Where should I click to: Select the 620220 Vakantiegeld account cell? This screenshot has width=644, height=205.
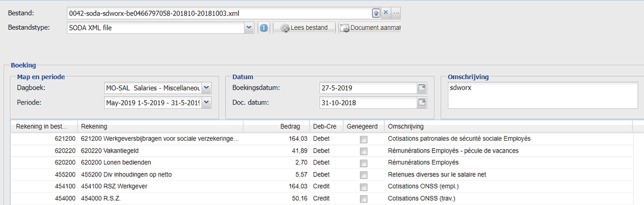[160, 151]
